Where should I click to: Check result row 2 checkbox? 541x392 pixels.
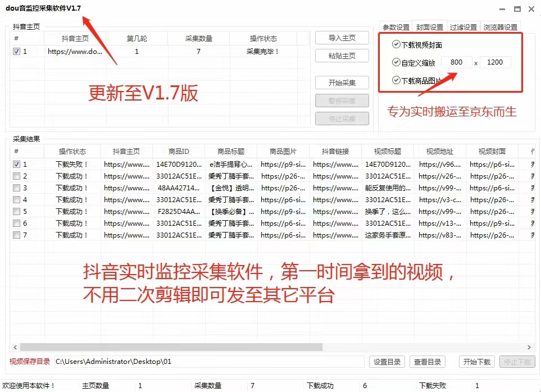(x=16, y=176)
